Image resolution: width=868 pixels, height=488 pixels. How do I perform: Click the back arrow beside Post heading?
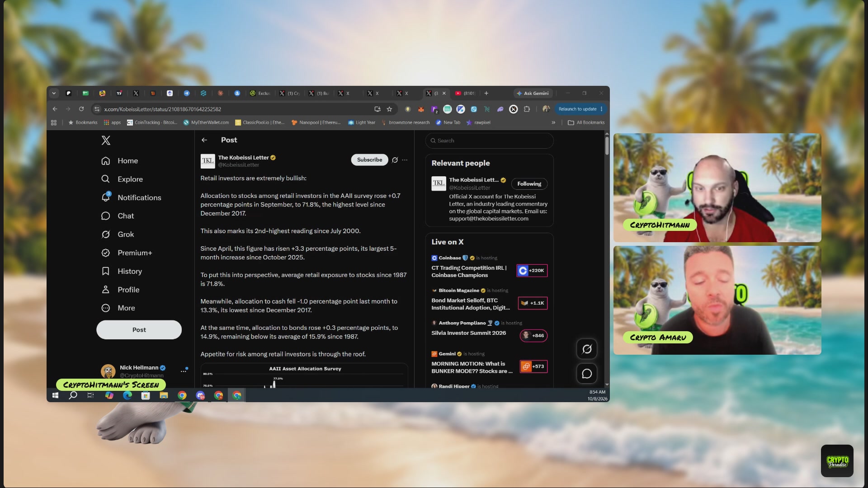204,140
